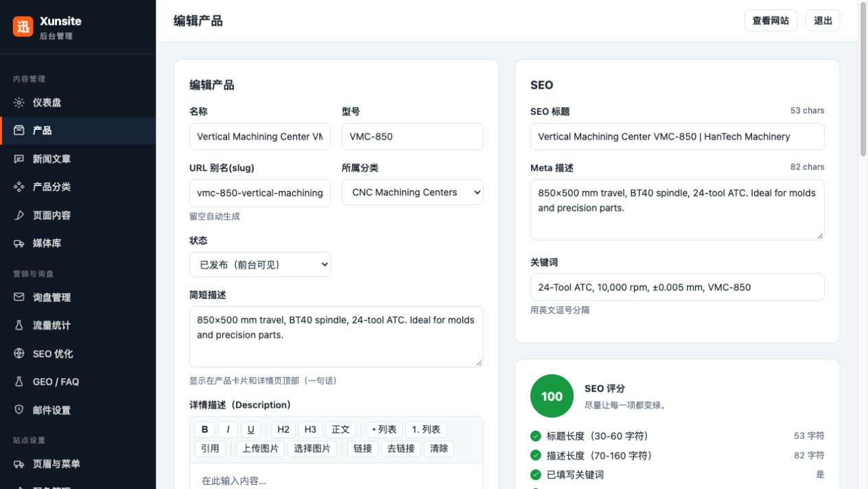
Task: Click in the 详情描述 editor content area
Action: (336, 477)
